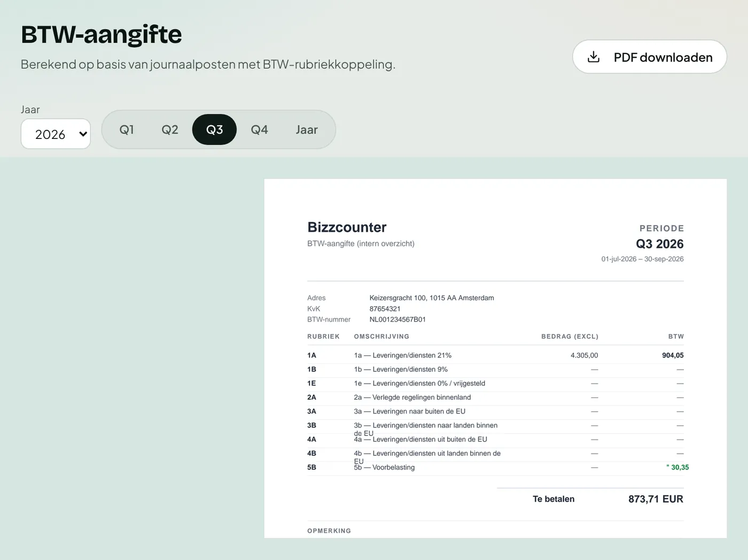This screenshot has width=748, height=560.
Task: Click the total '873,71 EUR'
Action: click(x=656, y=499)
